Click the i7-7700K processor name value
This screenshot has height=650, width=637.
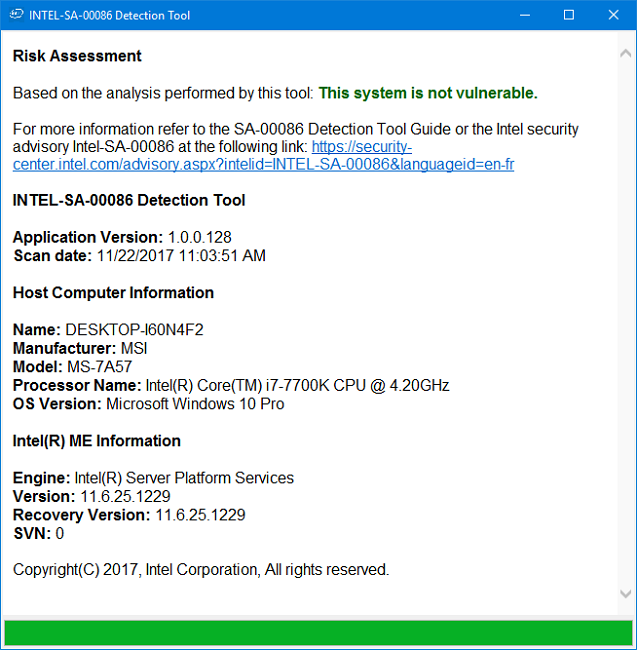coord(297,385)
